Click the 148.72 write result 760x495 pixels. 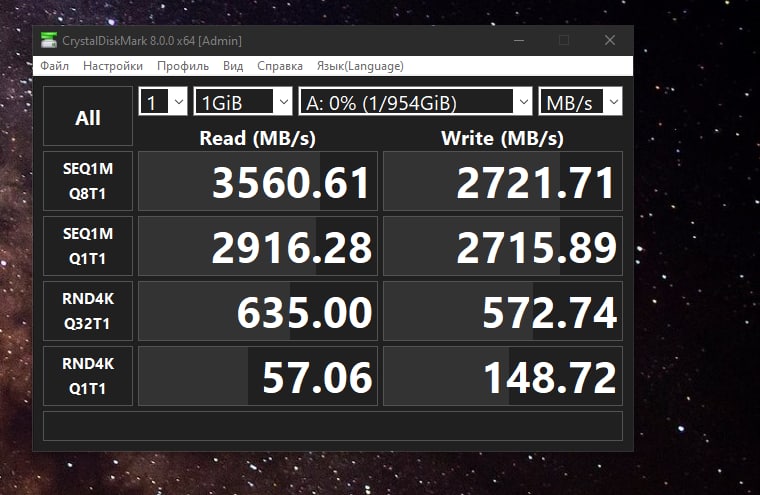(x=503, y=376)
